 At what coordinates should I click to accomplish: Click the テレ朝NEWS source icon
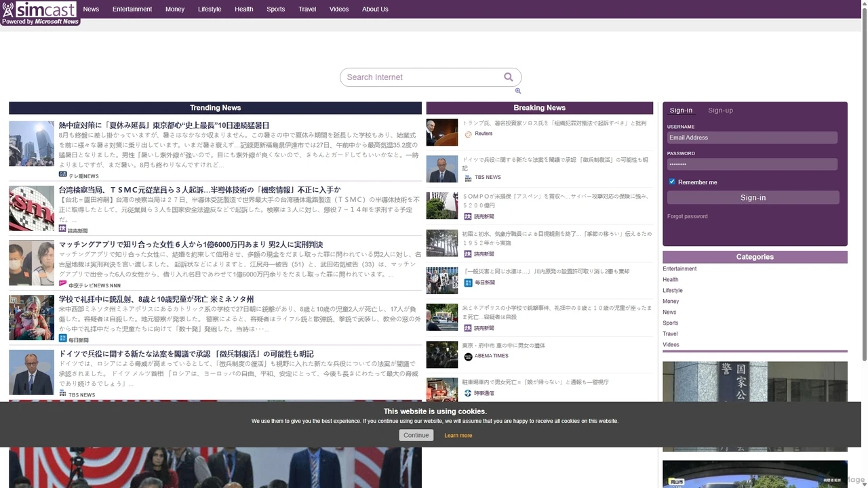tap(62, 175)
